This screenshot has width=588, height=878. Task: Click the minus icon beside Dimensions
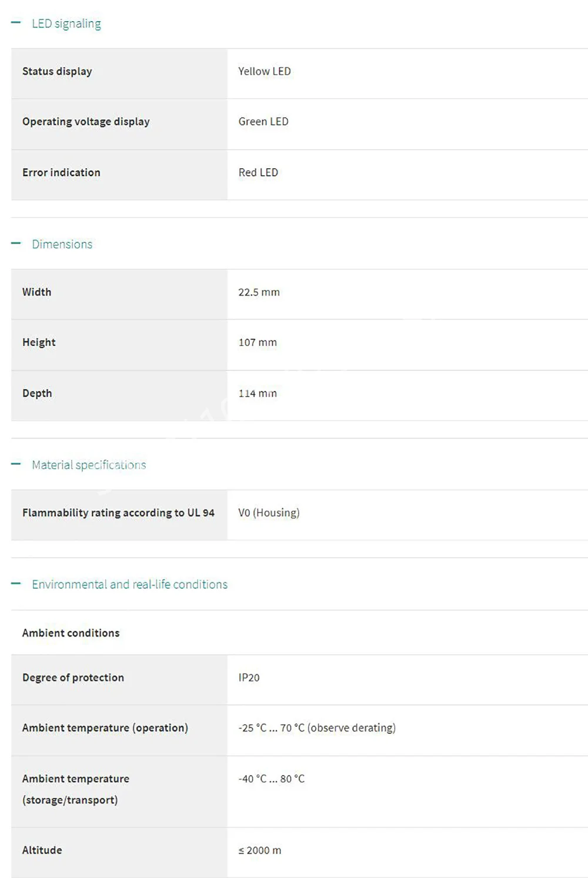16,244
